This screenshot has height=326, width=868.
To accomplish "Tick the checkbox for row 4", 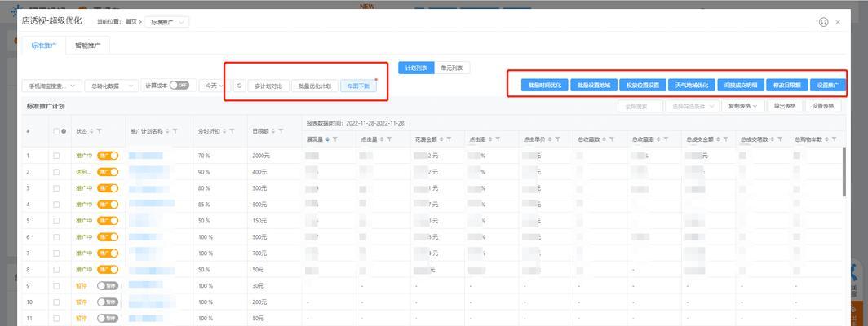I will pyautogui.click(x=56, y=205).
